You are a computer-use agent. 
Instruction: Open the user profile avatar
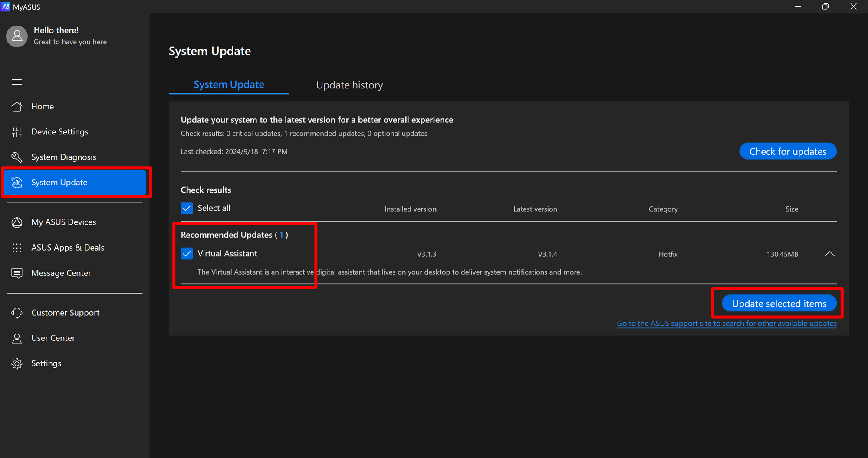click(17, 36)
